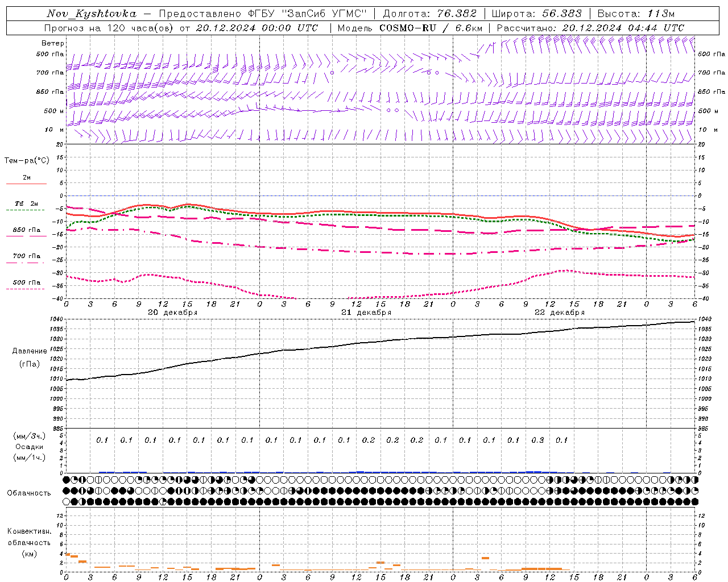Click the line sample under the 2м legend
The image size is (728, 582).
[26, 184]
